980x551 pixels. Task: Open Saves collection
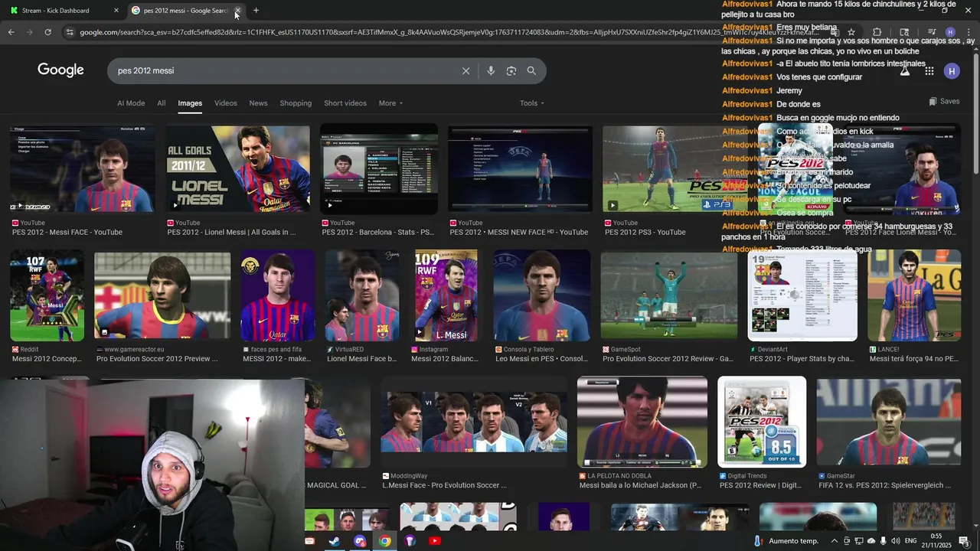pyautogui.click(x=944, y=101)
